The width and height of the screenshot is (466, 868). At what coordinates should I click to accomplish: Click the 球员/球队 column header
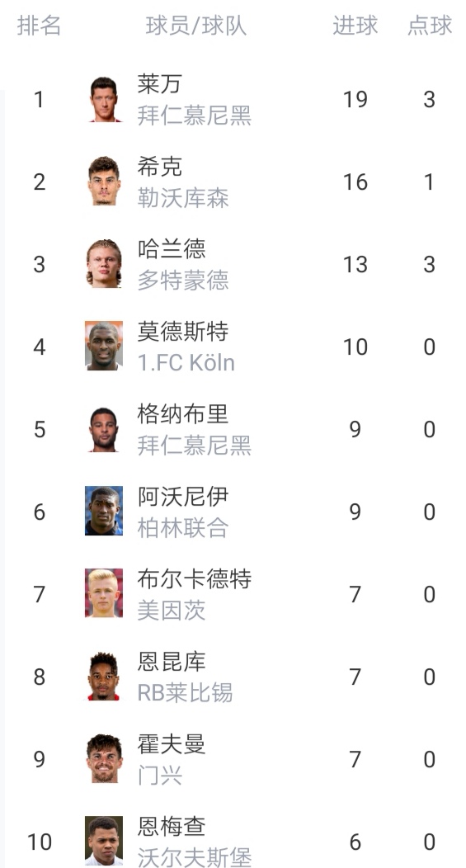[196, 26]
